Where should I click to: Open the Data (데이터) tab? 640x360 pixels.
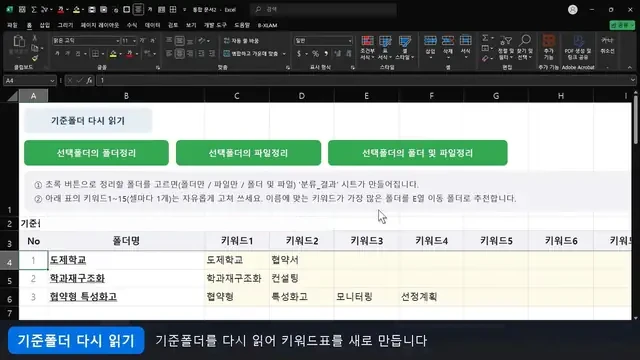pyautogui.click(x=153, y=25)
